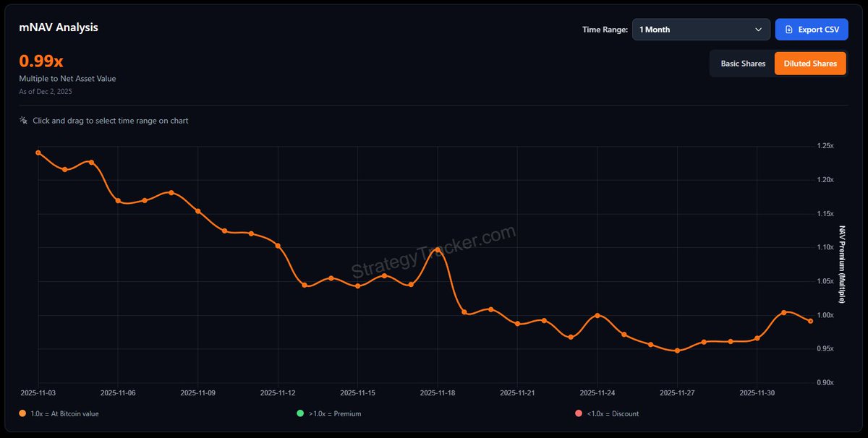Click the data point at 2025-11-06
868x438 pixels.
coord(118,200)
